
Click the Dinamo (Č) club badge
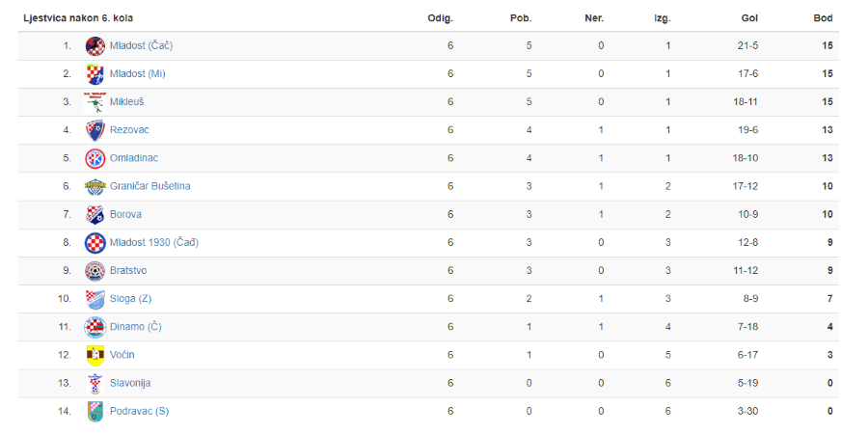coord(95,327)
